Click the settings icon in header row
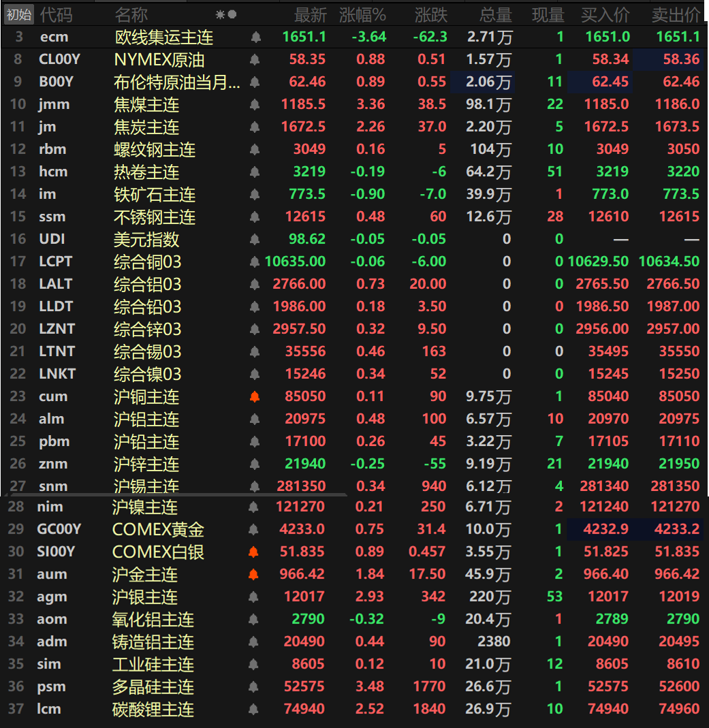 [225, 14]
